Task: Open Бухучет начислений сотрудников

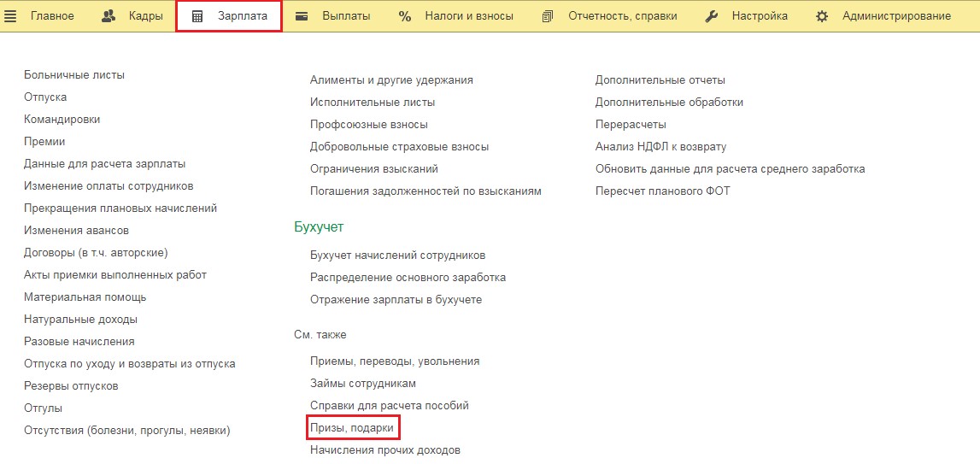Action: coord(397,255)
